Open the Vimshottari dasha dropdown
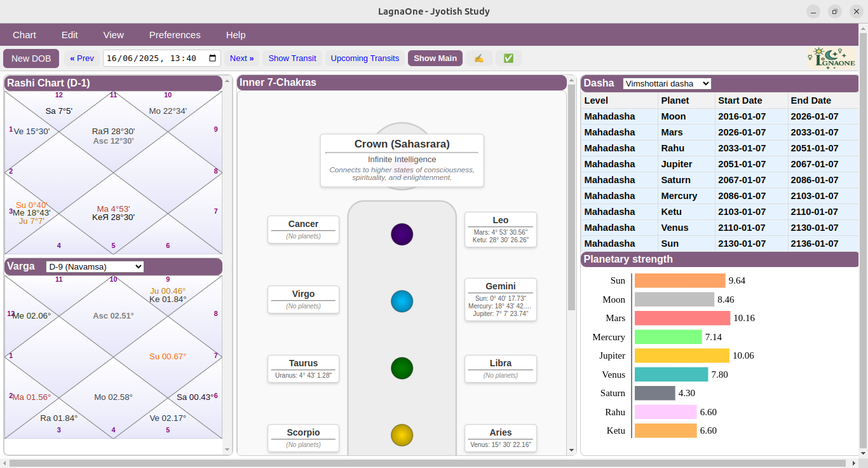868x468 pixels. 667,83
